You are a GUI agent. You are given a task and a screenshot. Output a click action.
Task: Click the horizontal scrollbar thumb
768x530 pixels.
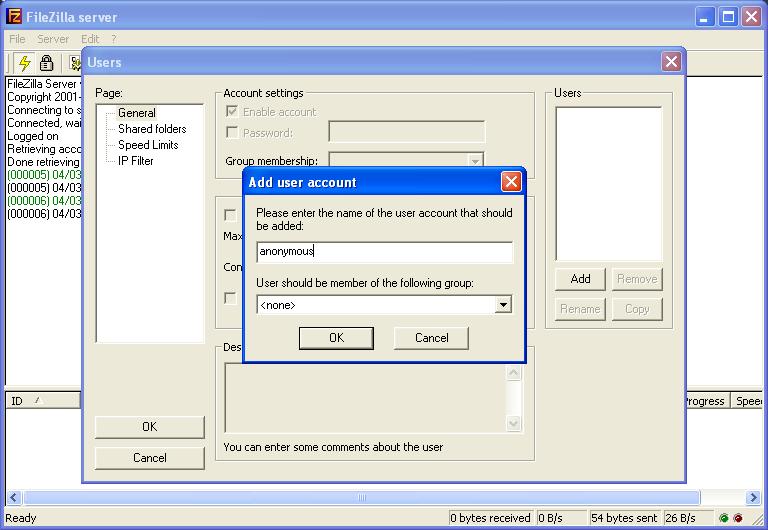click(361, 498)
